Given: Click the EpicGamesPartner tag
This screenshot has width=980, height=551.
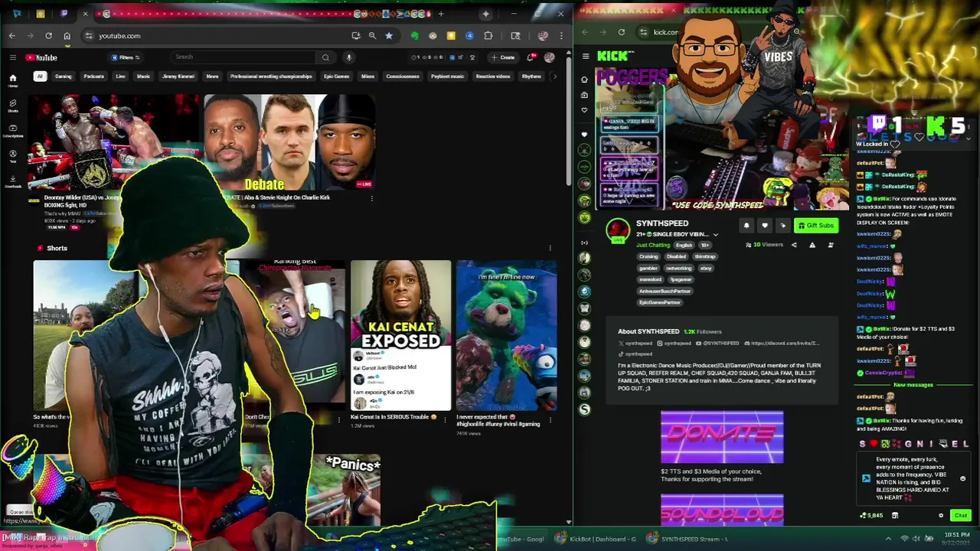Looking at the screenshot, I should pyautogui.click(x=660, y=302).
